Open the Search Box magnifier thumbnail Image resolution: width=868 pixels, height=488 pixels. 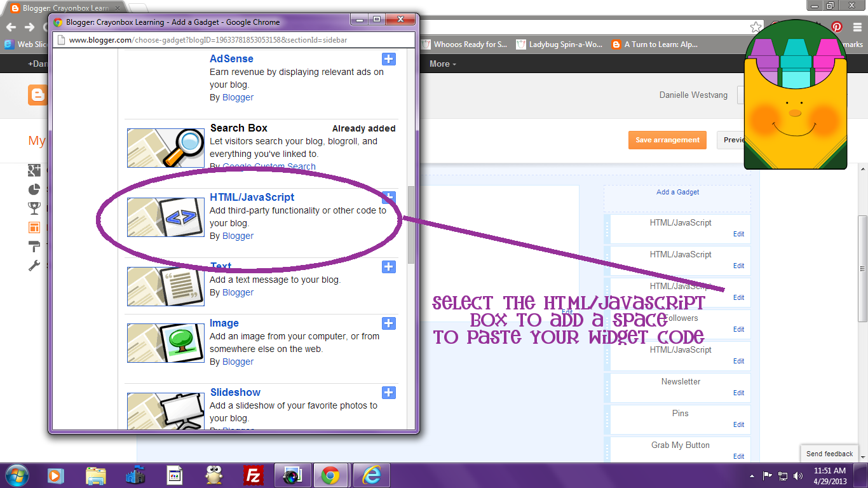click(166, 148)
